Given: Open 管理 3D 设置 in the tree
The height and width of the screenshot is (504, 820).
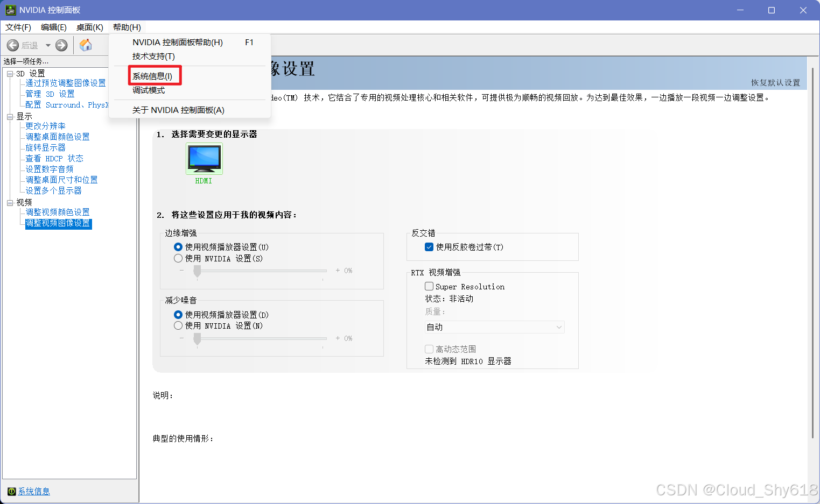Looking at the screenshot, I should coord(50,94).
